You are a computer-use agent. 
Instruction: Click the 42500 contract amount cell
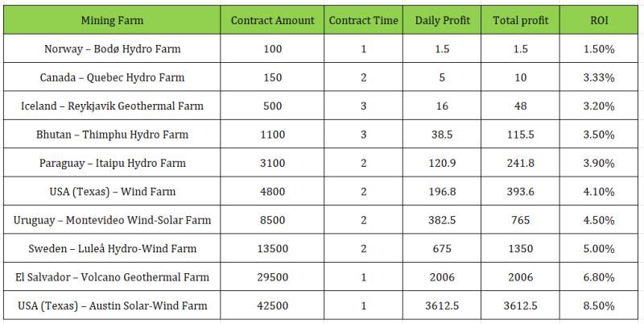point(272,305)
